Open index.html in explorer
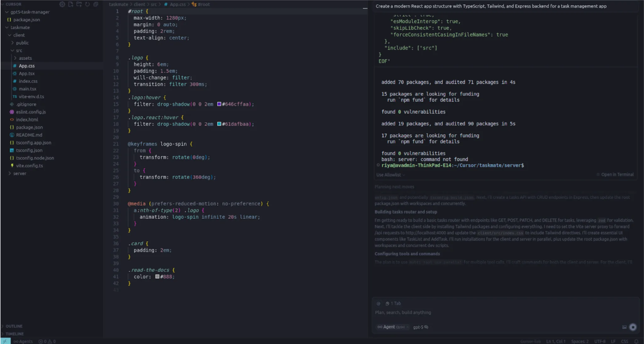This screenshot has width=644, height=344. [27, 119]
